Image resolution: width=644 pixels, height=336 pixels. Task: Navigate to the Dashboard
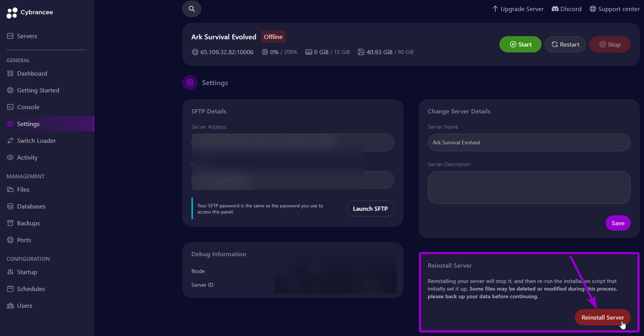32,73
